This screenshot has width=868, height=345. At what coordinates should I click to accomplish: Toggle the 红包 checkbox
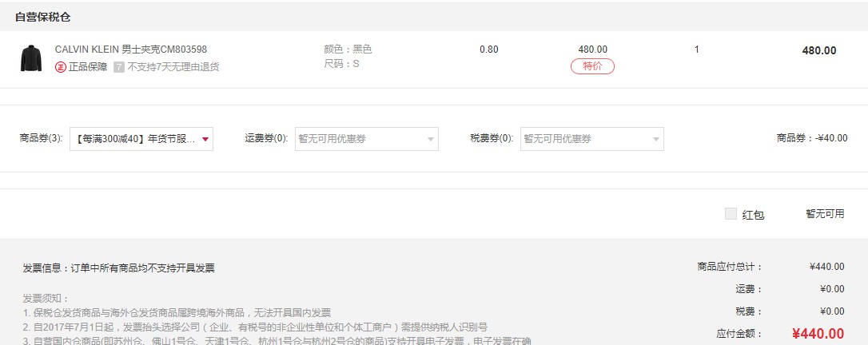click(731, 214)
